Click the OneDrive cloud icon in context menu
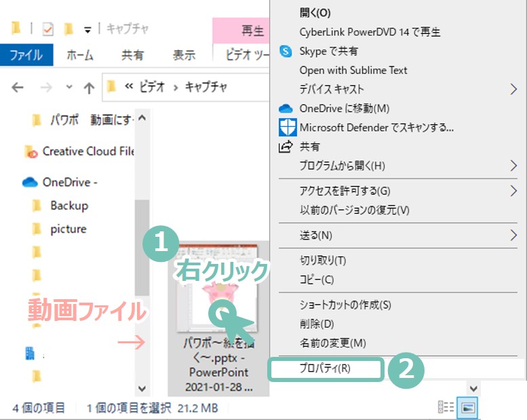The image size is (527, 420). click(x=286, y=109)
